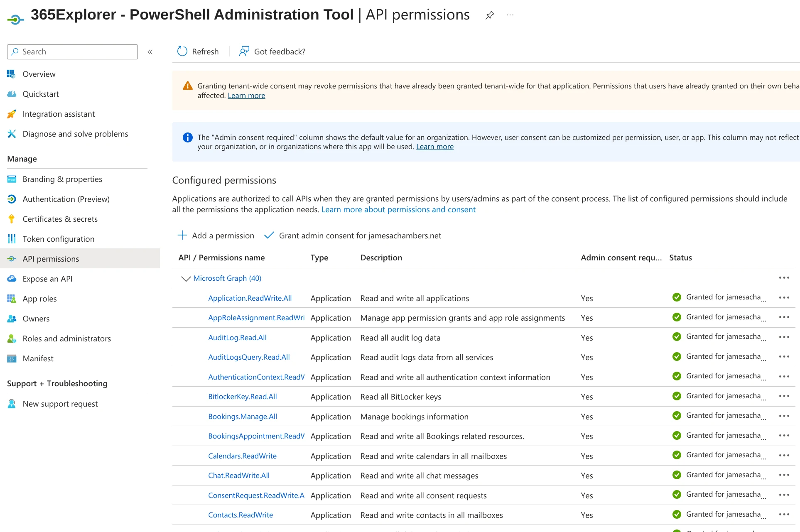This screenshot has height=532, width=800.
Task: Open Roles and administrators
Action: [x=66, y=338]
